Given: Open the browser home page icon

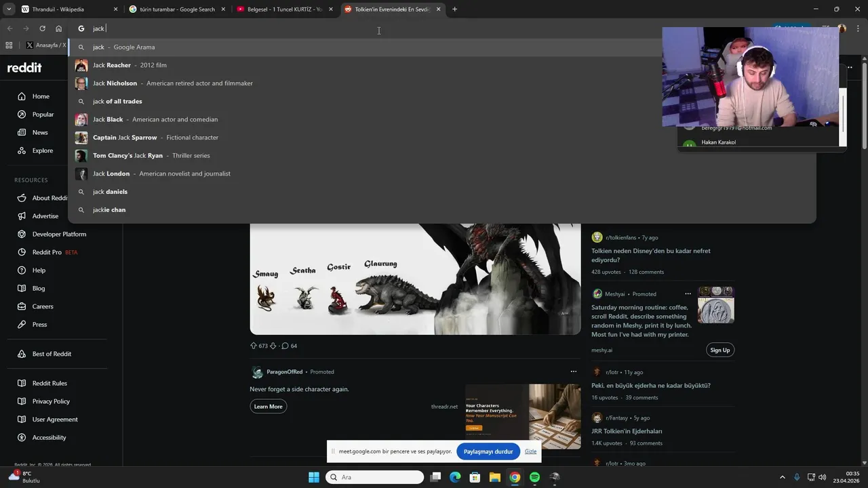Looking at the screenshot, I should [x=59, y=28].
